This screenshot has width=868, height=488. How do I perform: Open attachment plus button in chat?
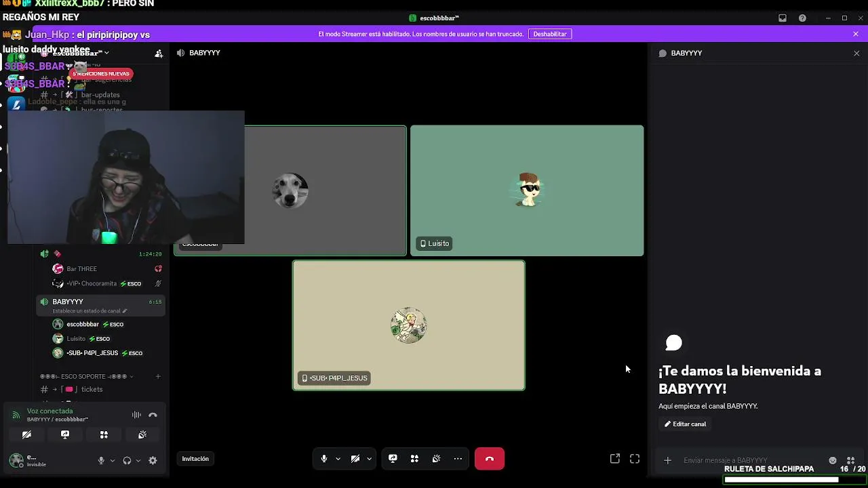click(x=667, y=460)
